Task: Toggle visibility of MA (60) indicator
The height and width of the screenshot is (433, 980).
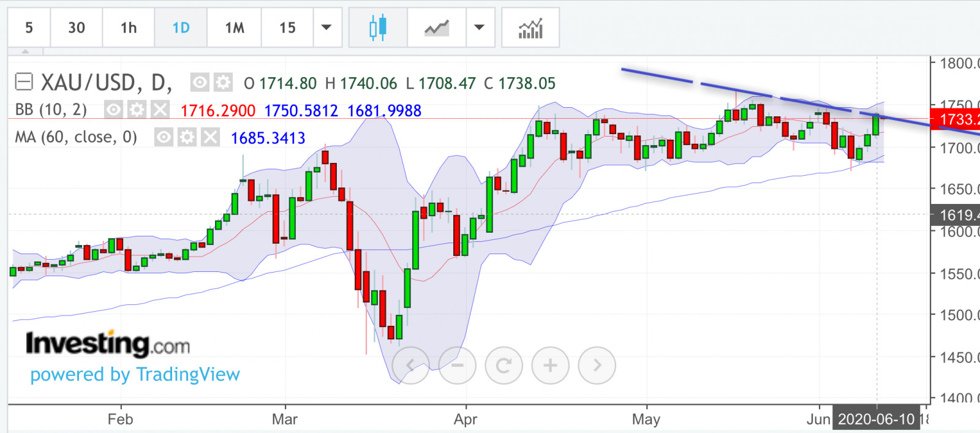Action: point(164,137)
